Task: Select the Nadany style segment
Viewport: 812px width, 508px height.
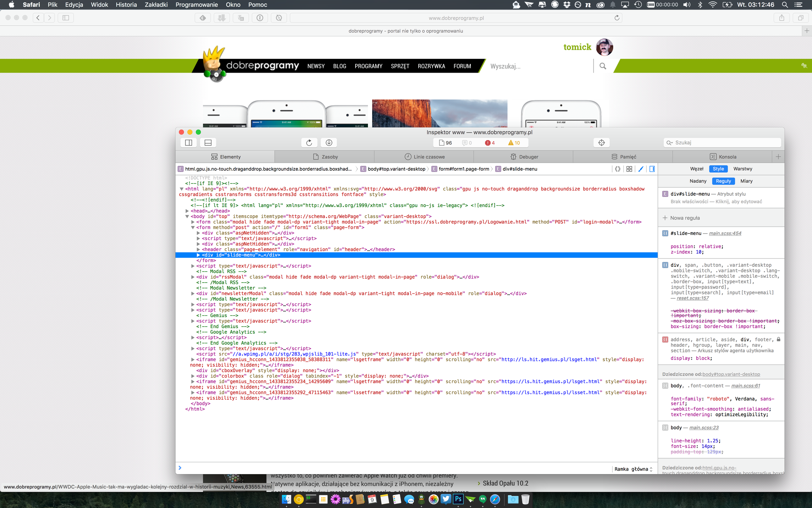Action: [x=698, y=181]
